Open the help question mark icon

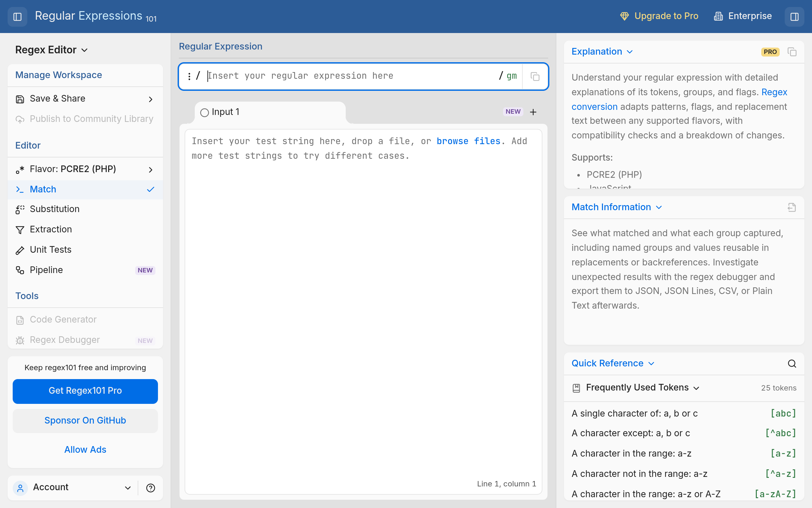(151, 488)
